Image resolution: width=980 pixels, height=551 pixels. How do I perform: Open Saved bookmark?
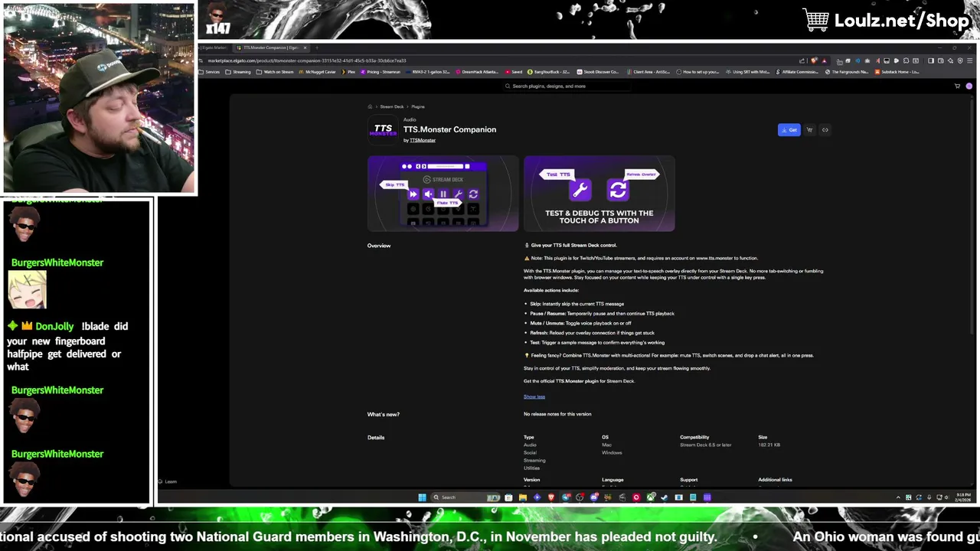514,72
